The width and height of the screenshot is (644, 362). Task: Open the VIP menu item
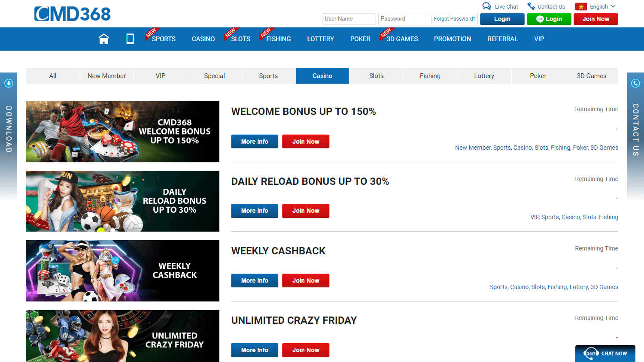[539, 39]
